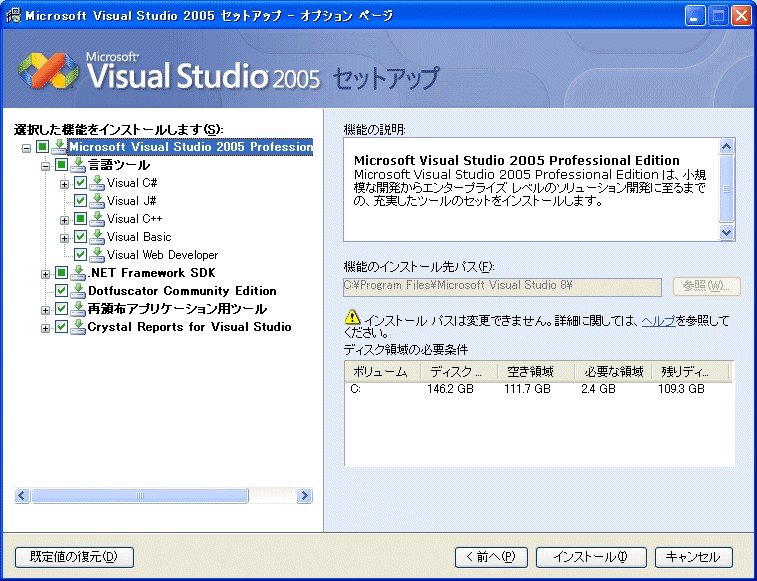Click the install path input field
Screen dimensions: 757x581
click(x=502, y=286)
